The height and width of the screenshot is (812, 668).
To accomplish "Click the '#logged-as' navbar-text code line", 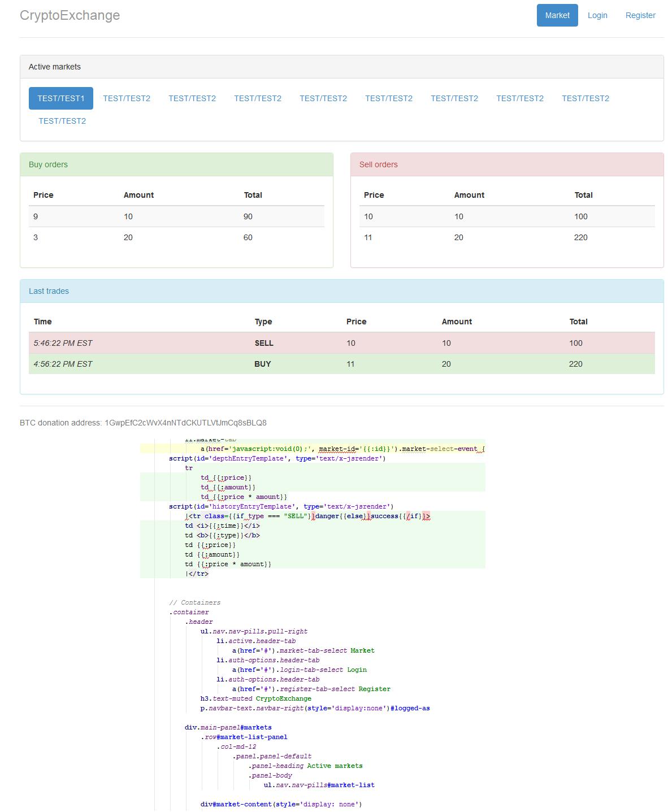I will [x=315, y=708].
